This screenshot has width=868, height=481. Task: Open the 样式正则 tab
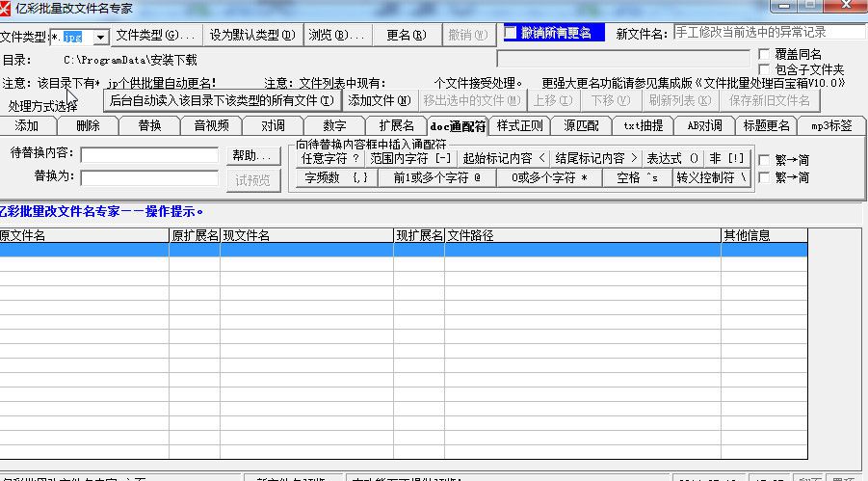(x=520, y=125)
